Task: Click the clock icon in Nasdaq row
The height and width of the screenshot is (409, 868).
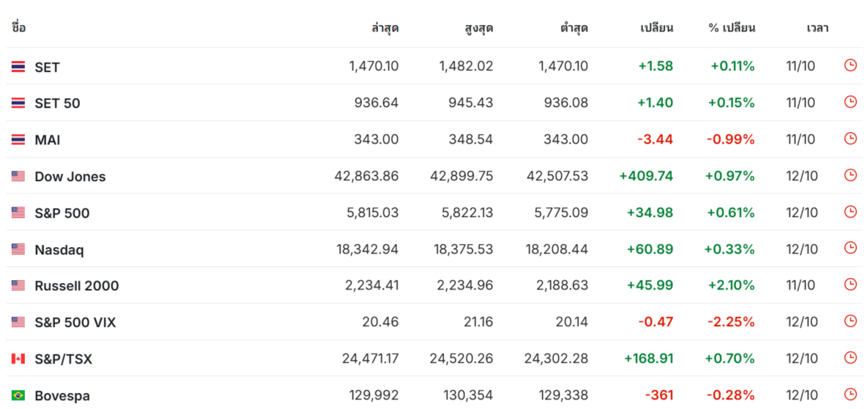Action: point(850,248)
